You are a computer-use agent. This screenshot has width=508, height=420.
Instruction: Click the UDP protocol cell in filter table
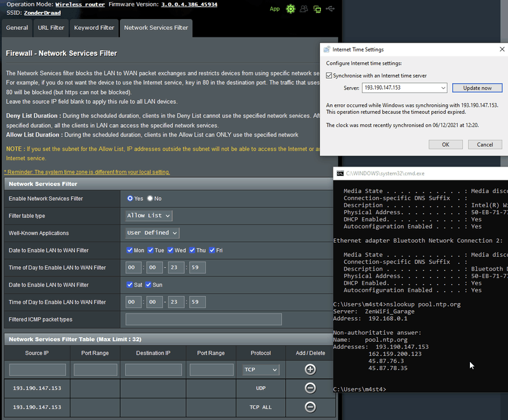pos(261,388)
